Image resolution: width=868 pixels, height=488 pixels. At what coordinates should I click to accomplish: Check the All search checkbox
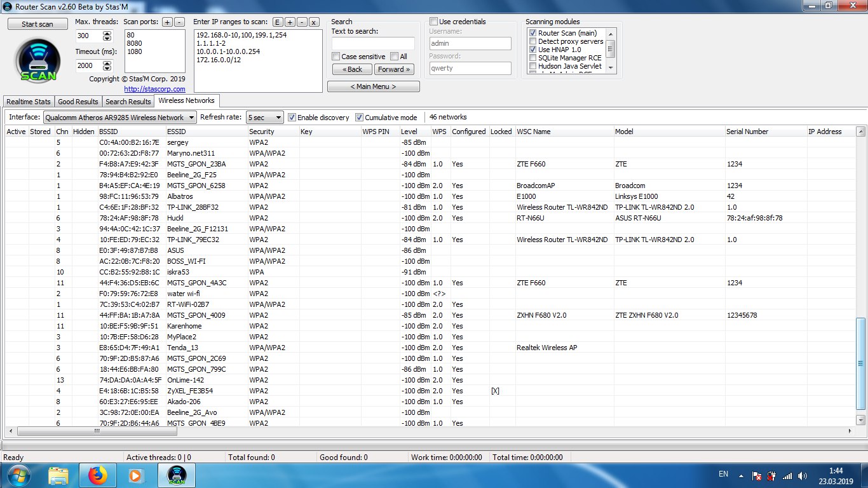[x=394, y=57]
